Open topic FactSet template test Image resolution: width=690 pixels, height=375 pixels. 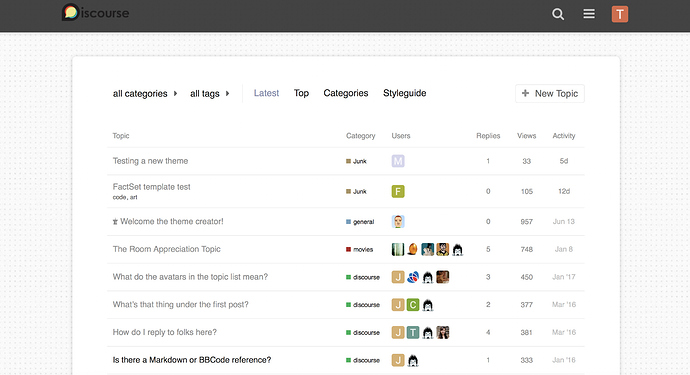click(151, 187)
